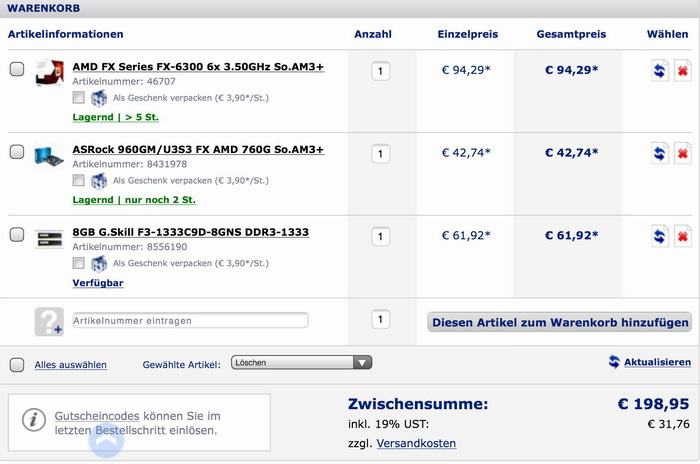This screenshot has height=464, width=700.
Task: Select the AMD FX-6300 row checkbox
Action: [x=17, y=69]
